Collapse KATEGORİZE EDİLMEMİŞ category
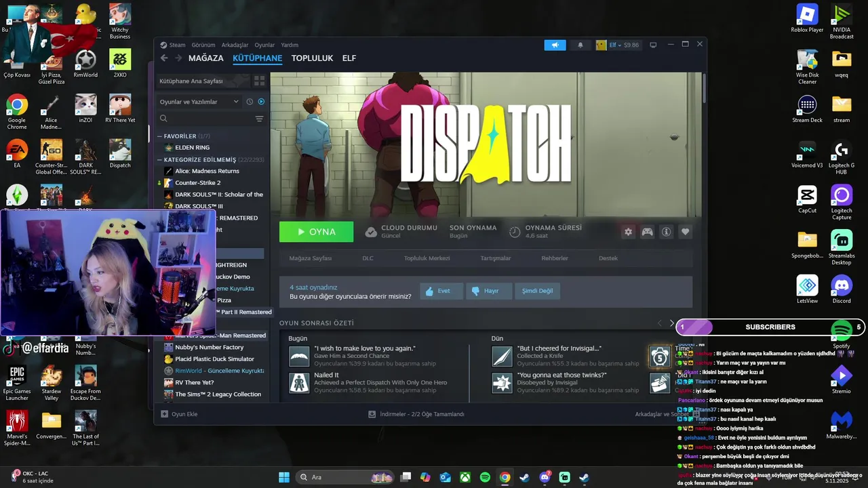Image resolution: width=868 pixels, height=488 pixels. click(160, 160)
